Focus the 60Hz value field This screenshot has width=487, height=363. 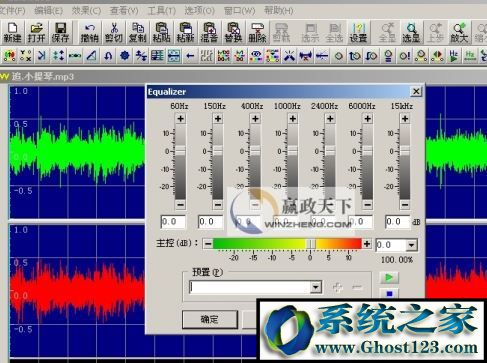(x=173, y=222)
